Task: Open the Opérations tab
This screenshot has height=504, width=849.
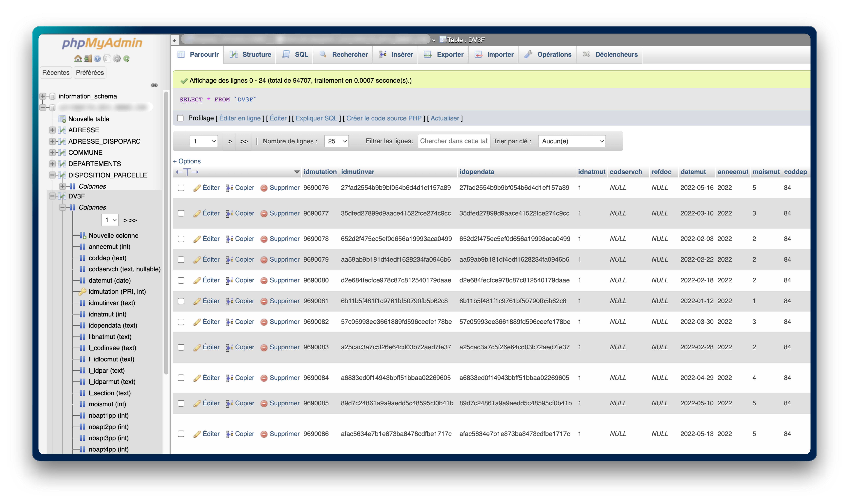Action: point(548,55)
